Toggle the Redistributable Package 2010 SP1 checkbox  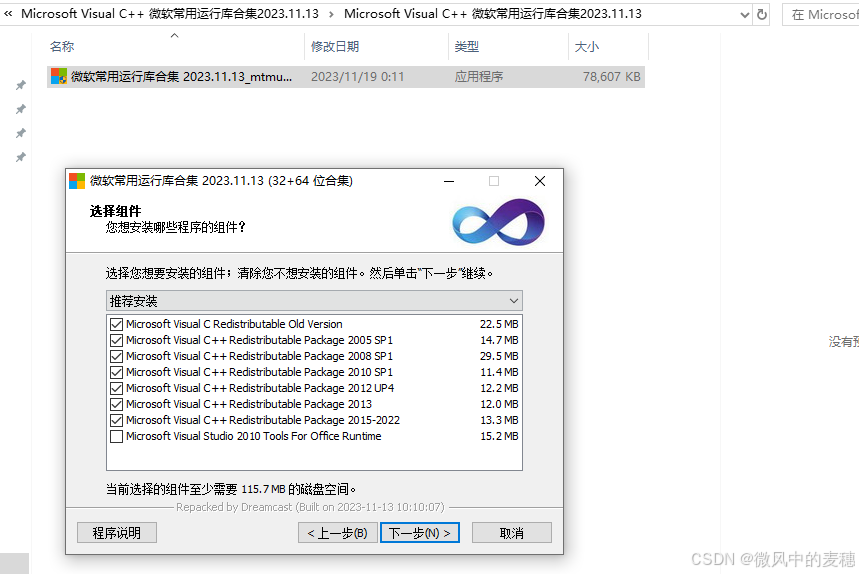point(116,372)
